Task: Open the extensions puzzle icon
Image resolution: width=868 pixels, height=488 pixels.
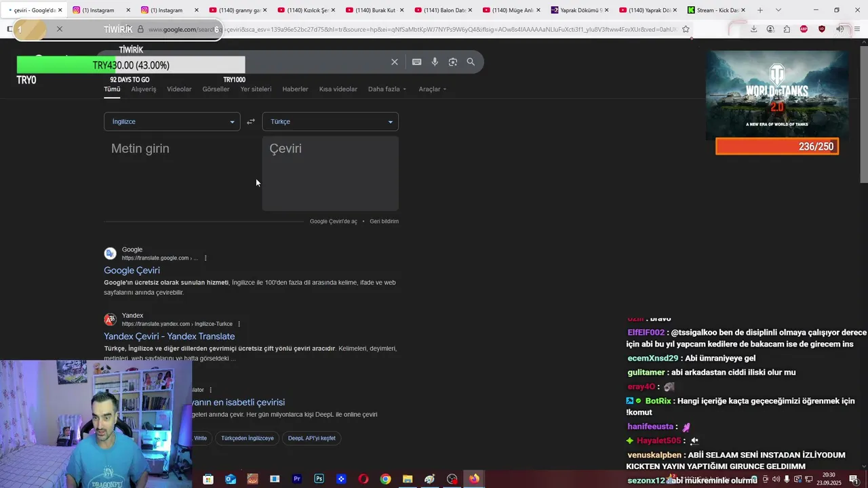Action: coord(787,29)
